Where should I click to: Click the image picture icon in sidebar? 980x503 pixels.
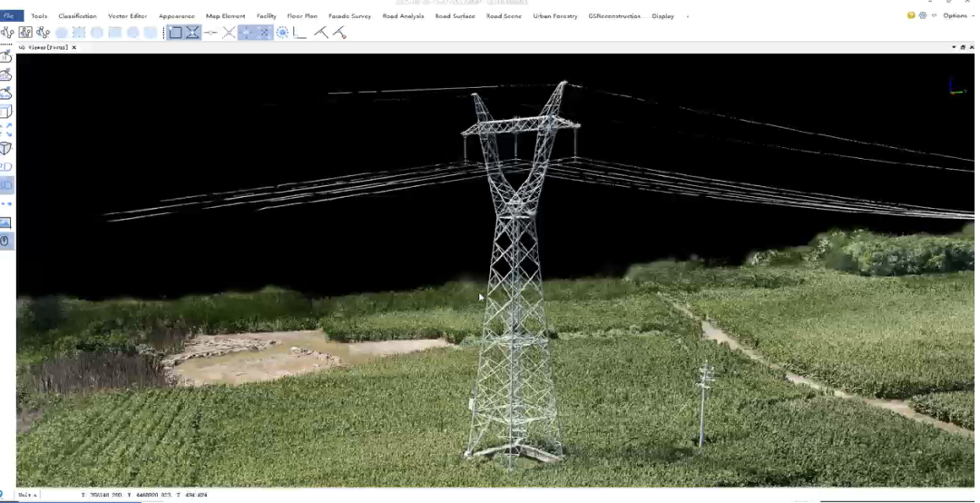click(5, 222)
